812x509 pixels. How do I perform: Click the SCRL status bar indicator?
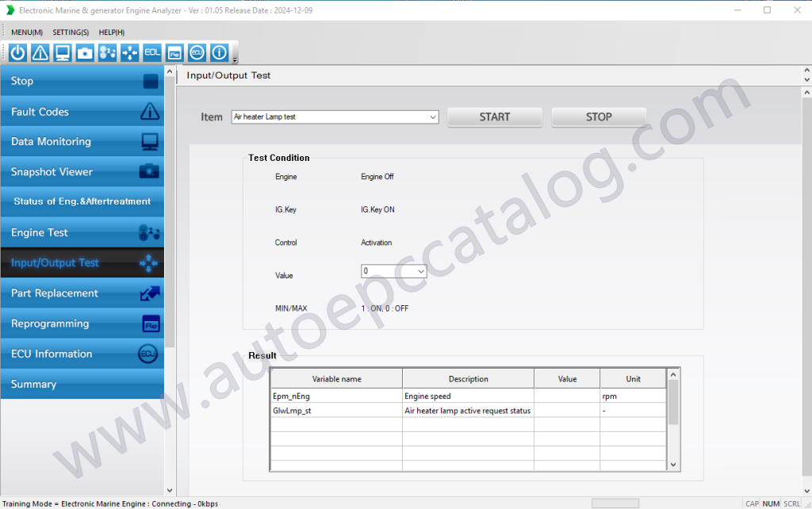coord(792,503)
